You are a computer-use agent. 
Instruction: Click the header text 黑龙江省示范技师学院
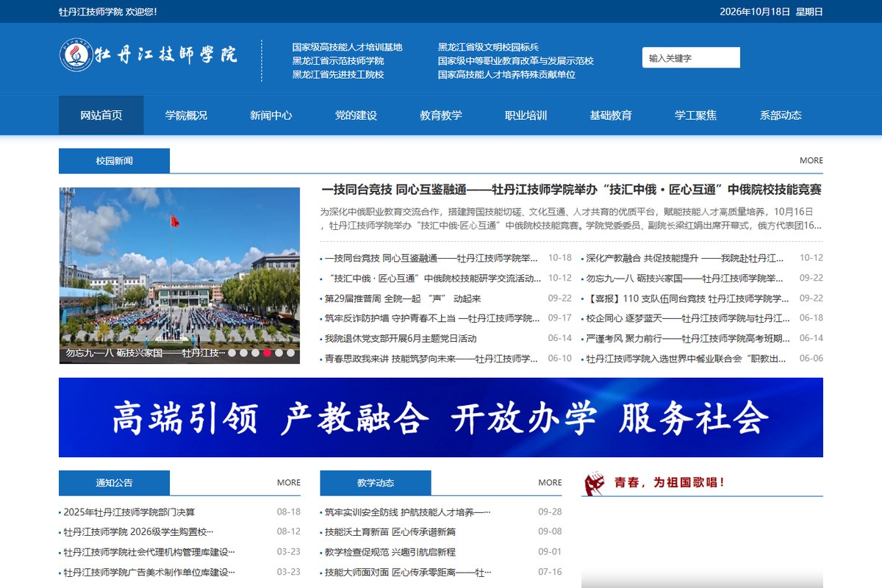tap(338, 61)
